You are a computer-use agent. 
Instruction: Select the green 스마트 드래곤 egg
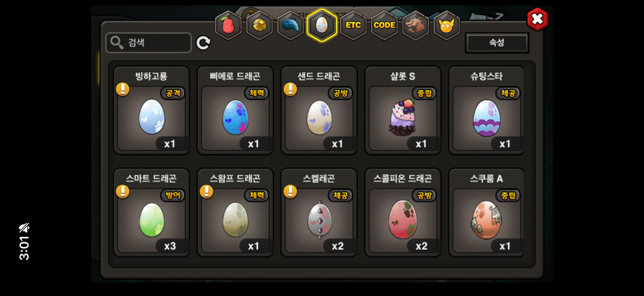(151, 212)
